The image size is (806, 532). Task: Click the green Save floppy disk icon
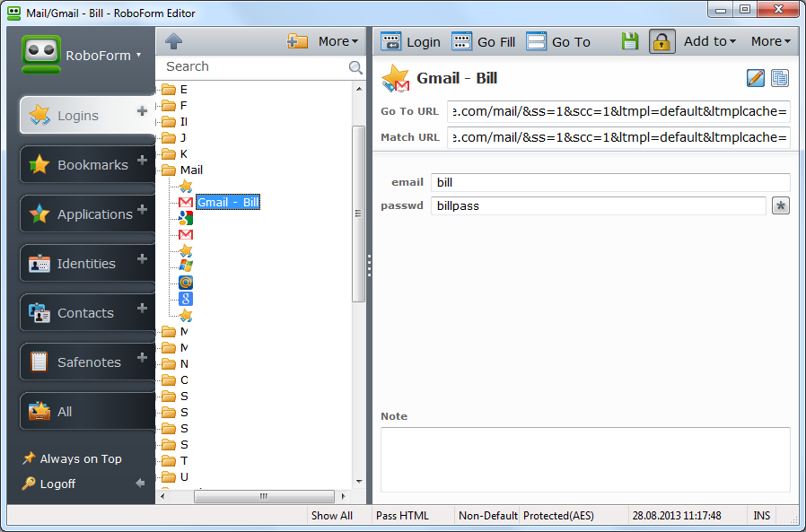630,41
